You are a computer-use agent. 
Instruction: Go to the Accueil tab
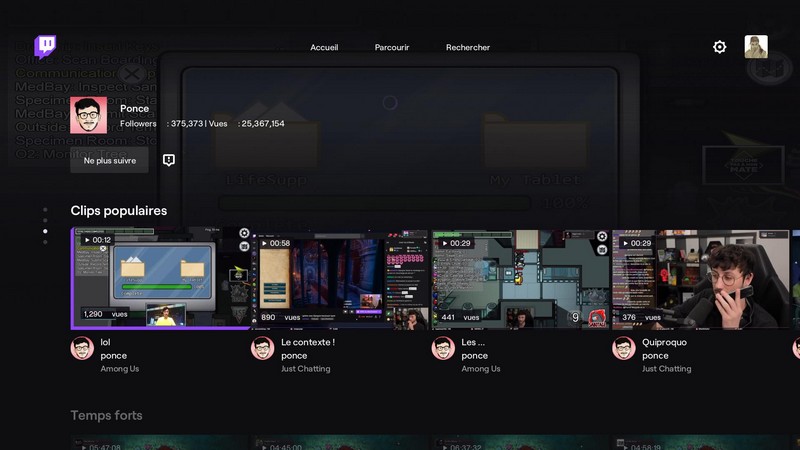click(x=324, y=47)
